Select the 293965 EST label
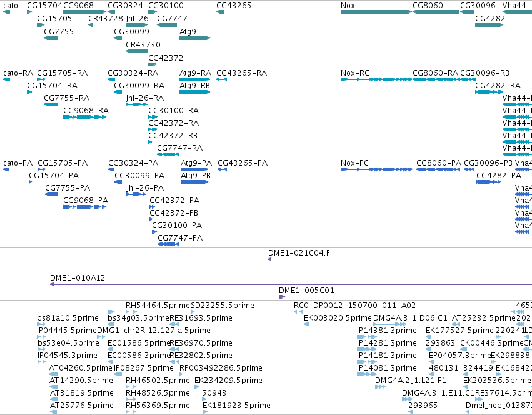The width and height of the screenshot is (532, 415). coord(423,406)
